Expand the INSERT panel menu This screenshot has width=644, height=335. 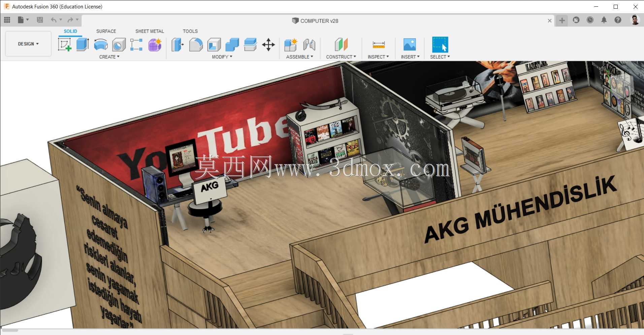pos(410,57)
